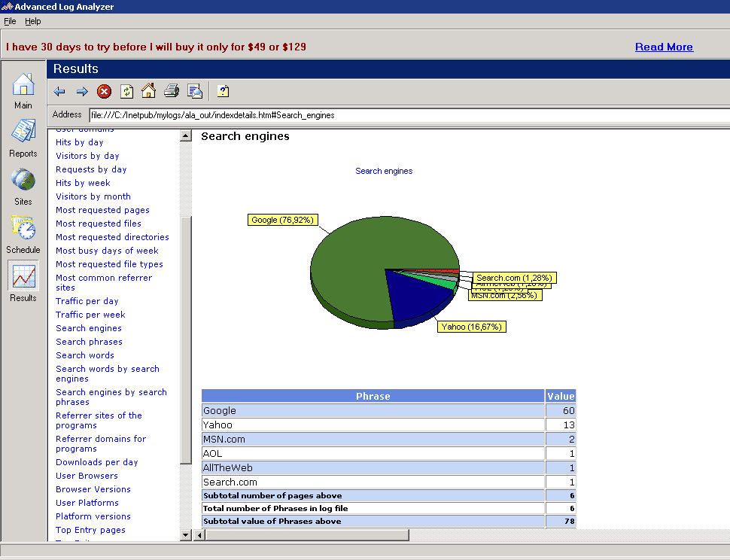Go to the report home page icon

148,91
